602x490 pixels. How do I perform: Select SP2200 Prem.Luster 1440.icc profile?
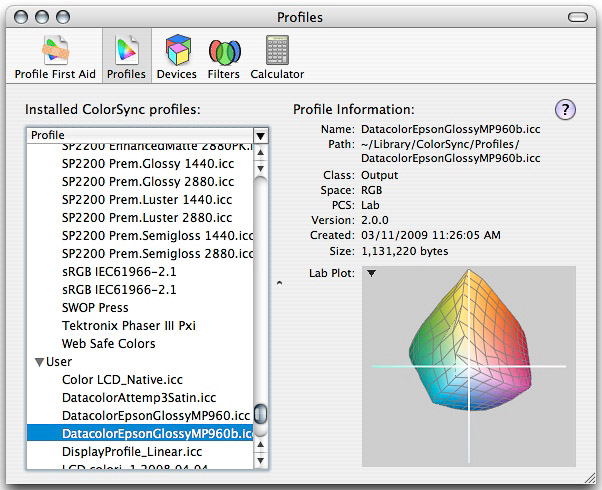coord(146,200)
